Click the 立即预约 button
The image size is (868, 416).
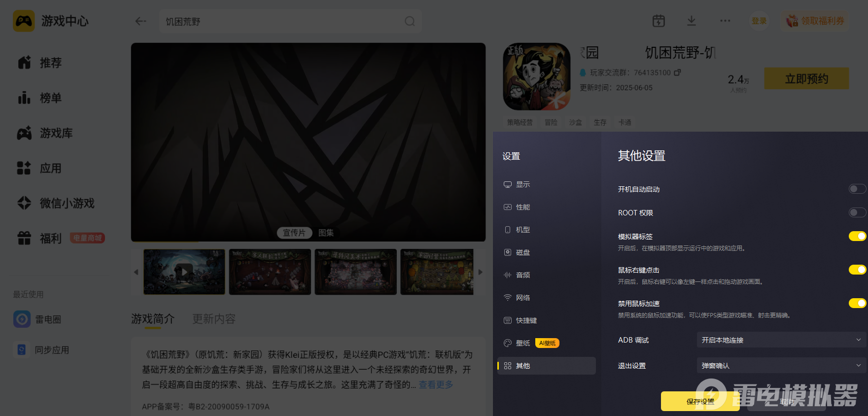(x=806, y=78)
